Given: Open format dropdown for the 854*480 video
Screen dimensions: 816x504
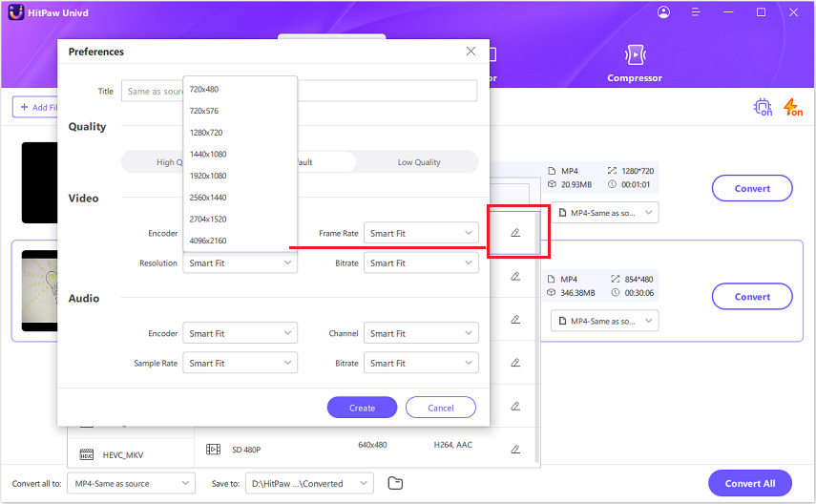Looking at the screenshot, I should point(605,321).
